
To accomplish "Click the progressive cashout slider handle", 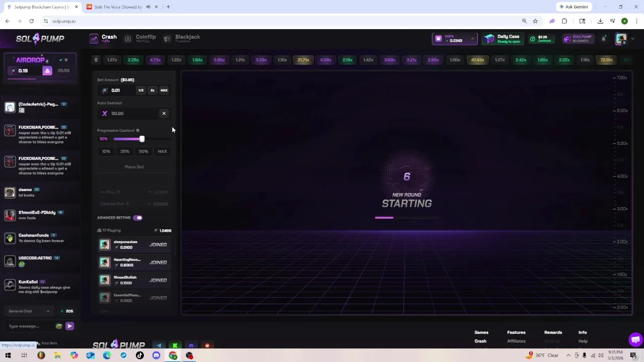I will click(142, 139).
